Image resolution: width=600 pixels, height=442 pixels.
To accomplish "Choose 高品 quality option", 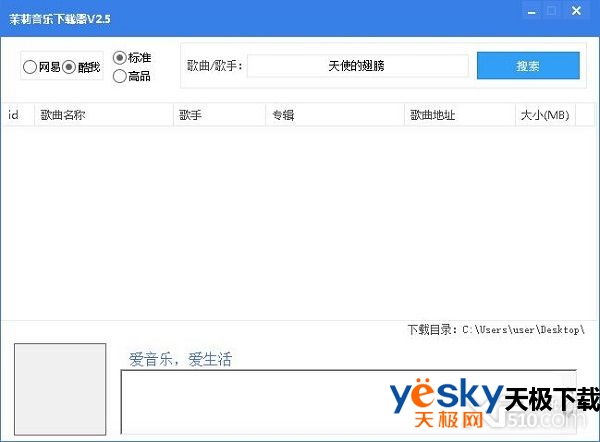I will (120, 75).
